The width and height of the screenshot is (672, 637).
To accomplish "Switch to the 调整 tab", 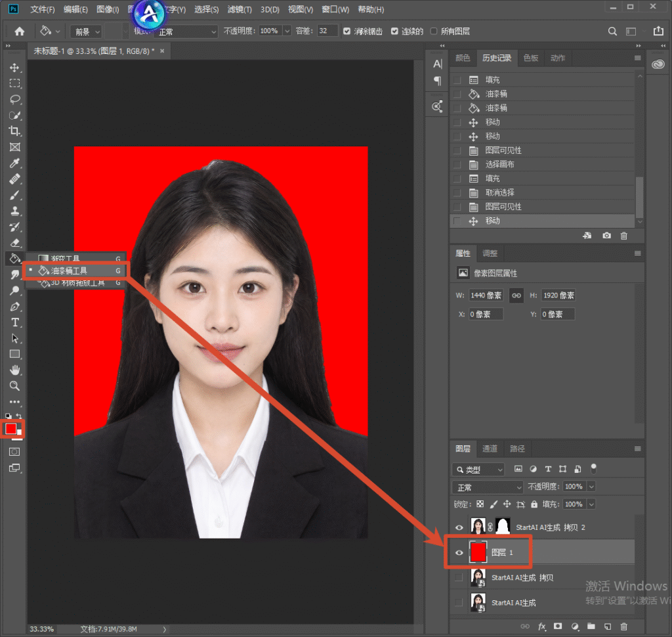I will click(490, 253).
